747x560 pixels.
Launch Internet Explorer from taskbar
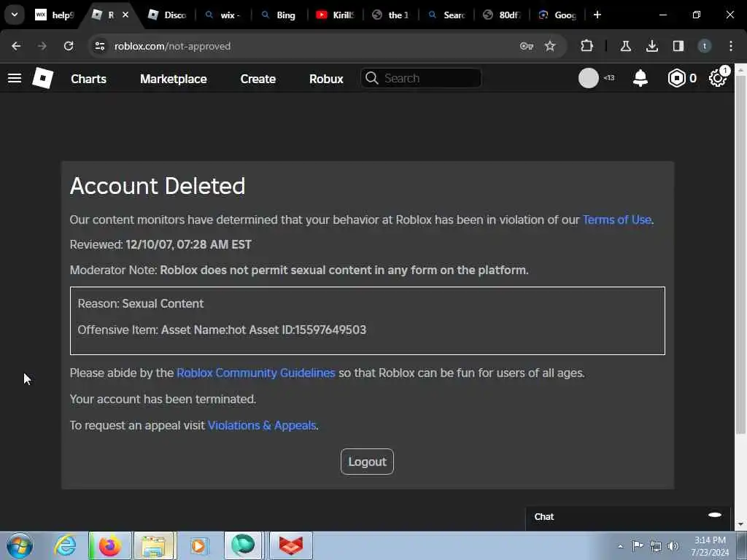(x=65, y=545)
